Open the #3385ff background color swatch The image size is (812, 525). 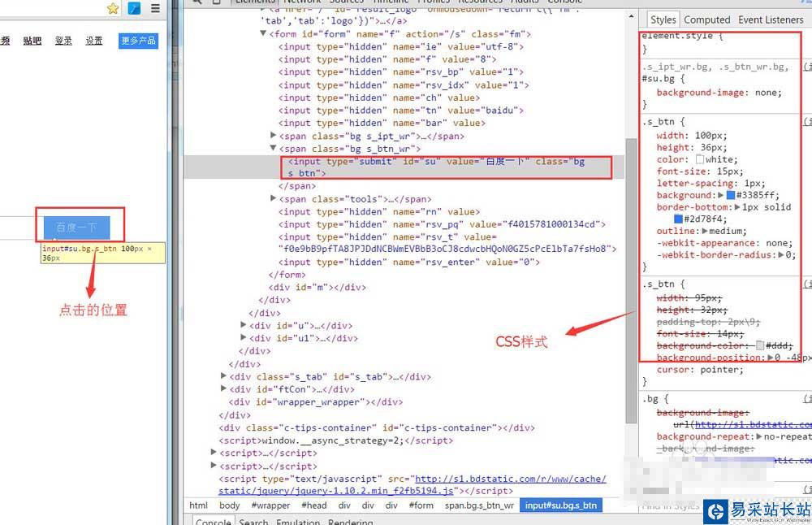click(731, 195)
